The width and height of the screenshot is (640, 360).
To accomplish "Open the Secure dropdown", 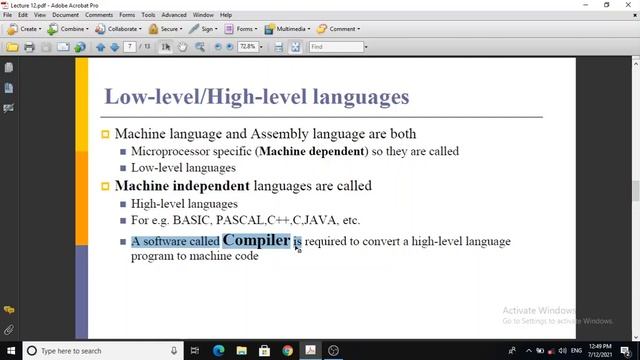I will (x=165, y=29).
